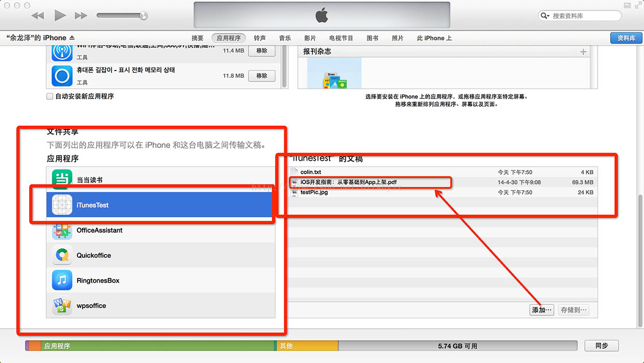
Task: Adjust the volume slider
Action: (122, 16)
